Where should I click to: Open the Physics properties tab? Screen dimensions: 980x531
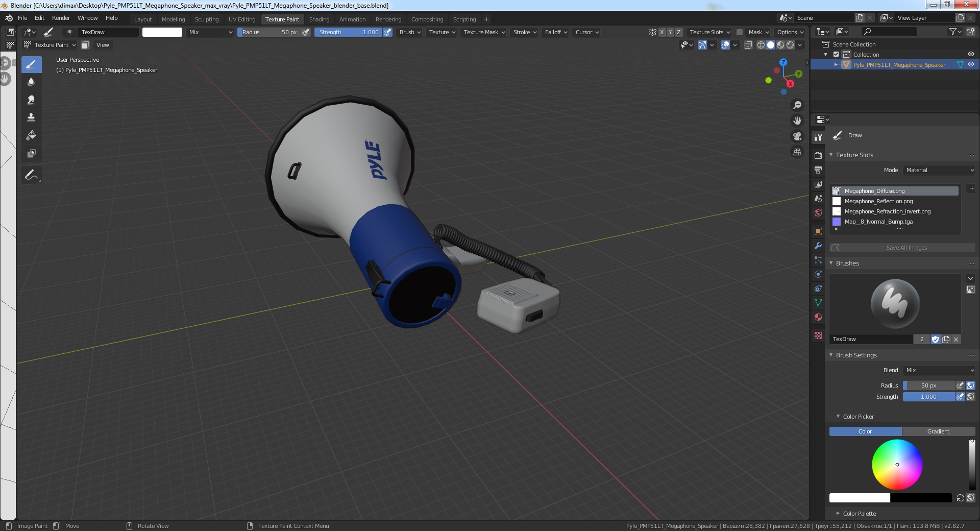(818, 274)
